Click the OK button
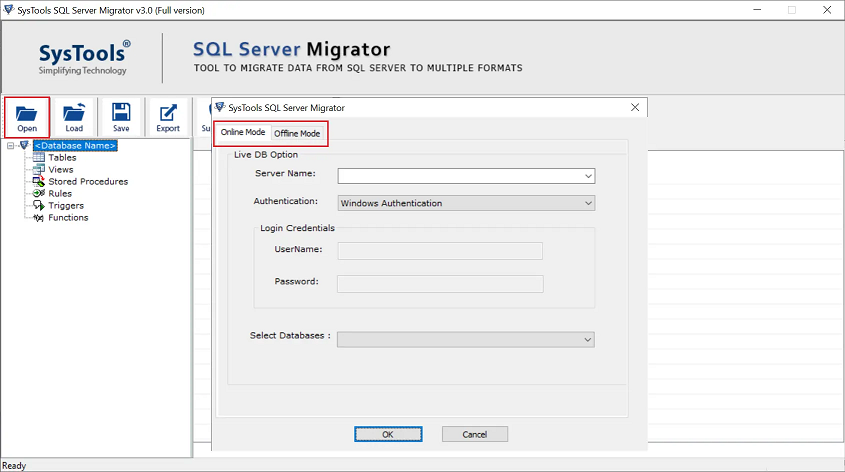Image resolution: width=845 pixels, height=472 pixels. pyautogui.click(x=388, y=434)
